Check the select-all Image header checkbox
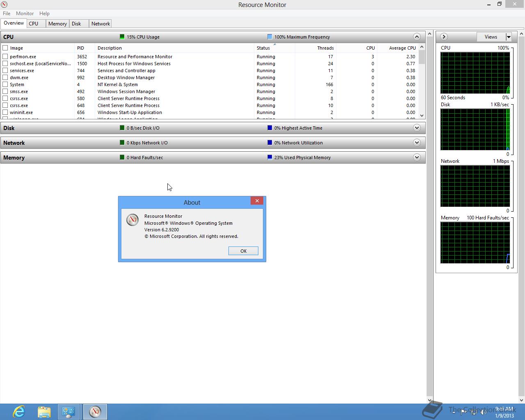 [x=5, y=48]
